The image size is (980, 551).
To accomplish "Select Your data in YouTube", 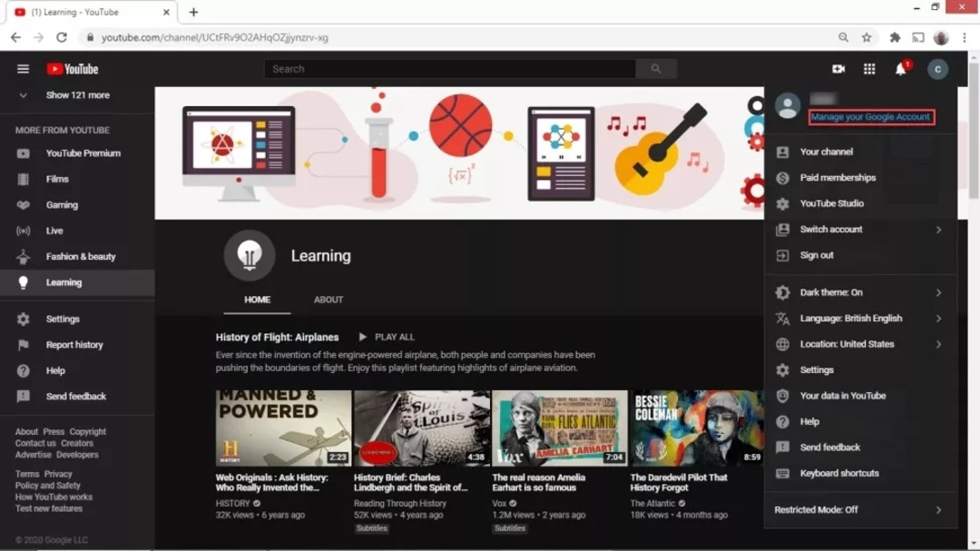I will 860,396.
